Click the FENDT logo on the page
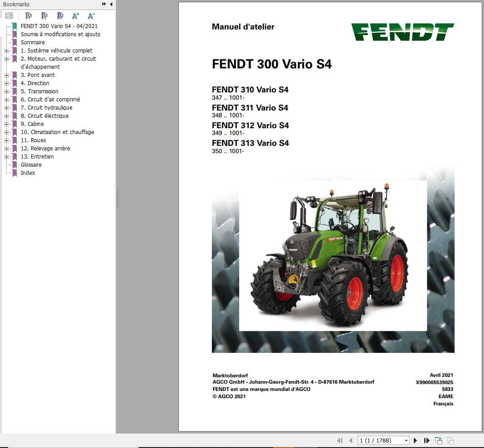The image size is (484, 448). pos(403,32)
